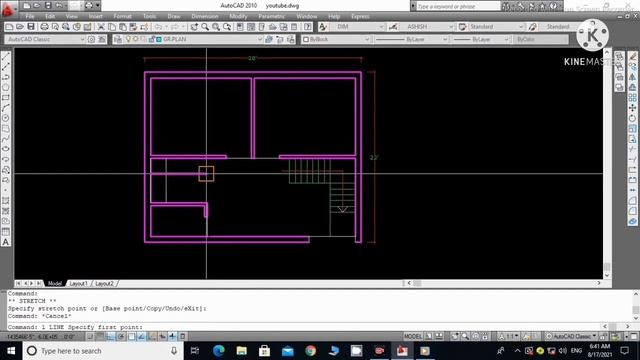640x360 pixels.
Task: Click the Cut scissors icon
Action: 101,27
